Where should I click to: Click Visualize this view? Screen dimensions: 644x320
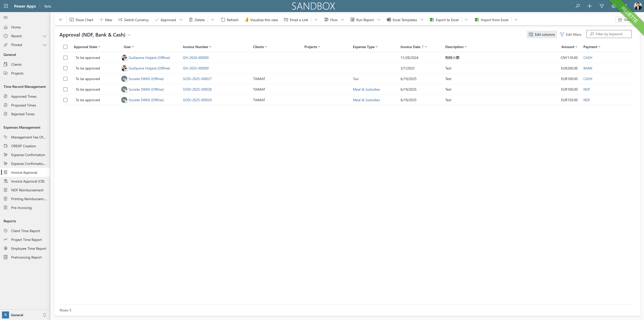pos(261,20)
